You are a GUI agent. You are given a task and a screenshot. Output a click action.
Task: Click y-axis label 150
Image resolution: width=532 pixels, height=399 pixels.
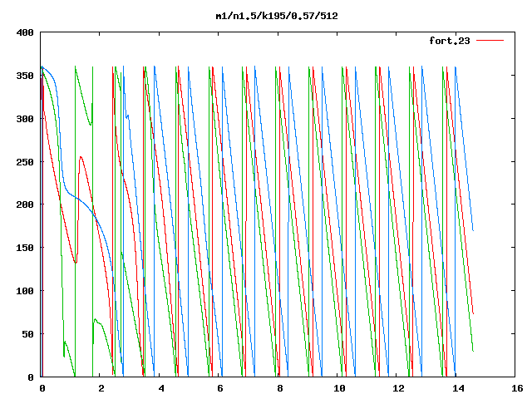pos(25,248)
